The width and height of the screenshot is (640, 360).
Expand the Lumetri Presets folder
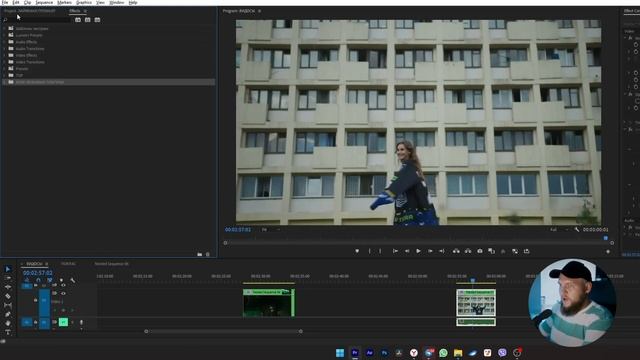(4, 35)
